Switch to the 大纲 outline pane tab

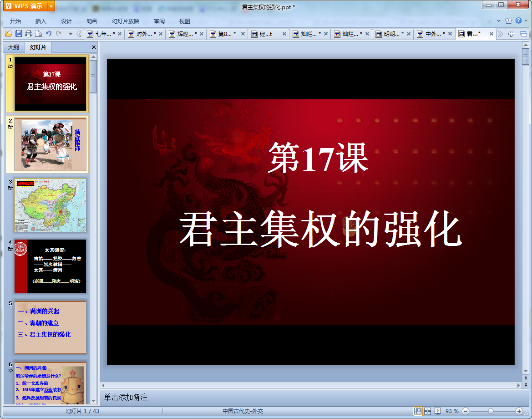[x=14, y=47]
